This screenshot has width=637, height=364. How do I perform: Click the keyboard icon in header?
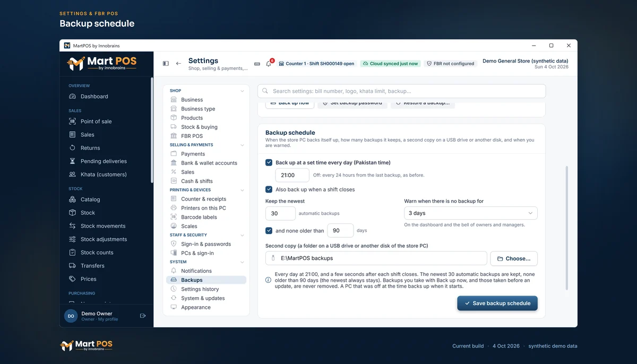click(x=257, y=64)
